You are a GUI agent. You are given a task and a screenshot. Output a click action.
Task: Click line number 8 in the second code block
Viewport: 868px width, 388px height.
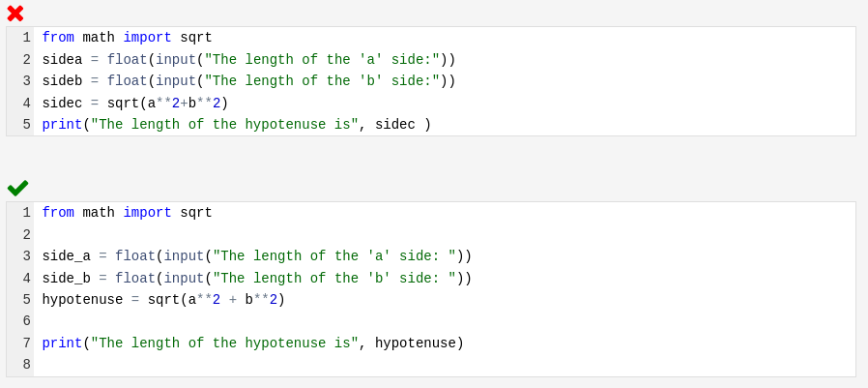(x=26, y=364)
